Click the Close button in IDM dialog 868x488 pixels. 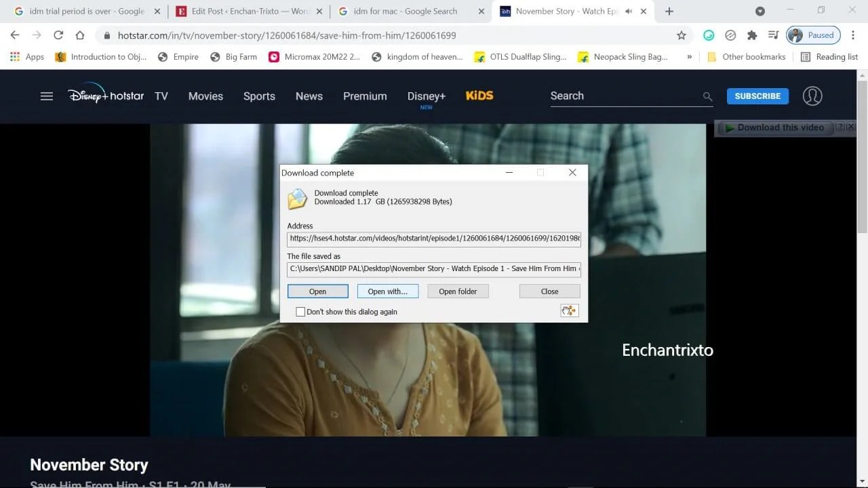pyautogui.click(x=549, y=291)
